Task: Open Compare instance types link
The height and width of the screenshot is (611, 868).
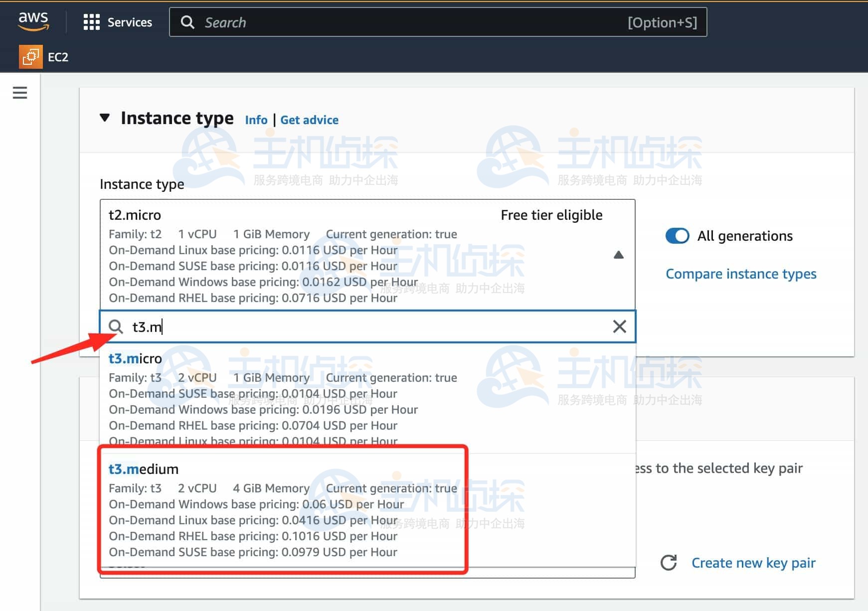Action: pyautogui.click(x=740, y=274)
